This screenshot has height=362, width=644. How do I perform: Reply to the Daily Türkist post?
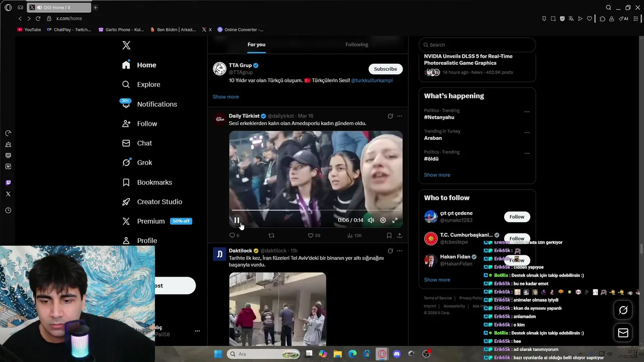[x=234, y=235]
